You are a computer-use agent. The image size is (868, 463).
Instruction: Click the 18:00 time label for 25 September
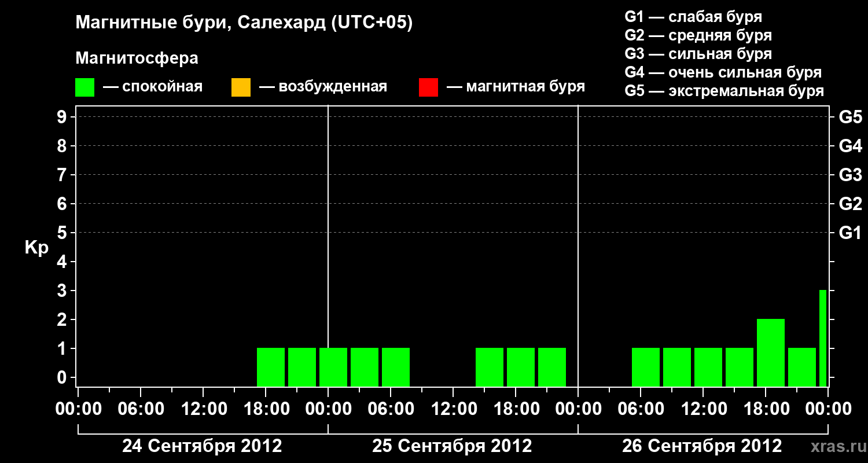pyautogui.click(x=516, y=409)
